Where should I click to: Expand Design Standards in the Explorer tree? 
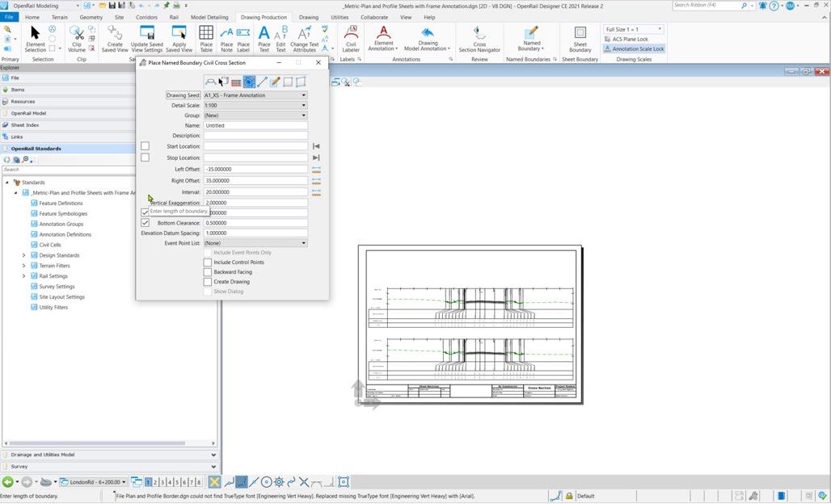[x=24, y=255]
